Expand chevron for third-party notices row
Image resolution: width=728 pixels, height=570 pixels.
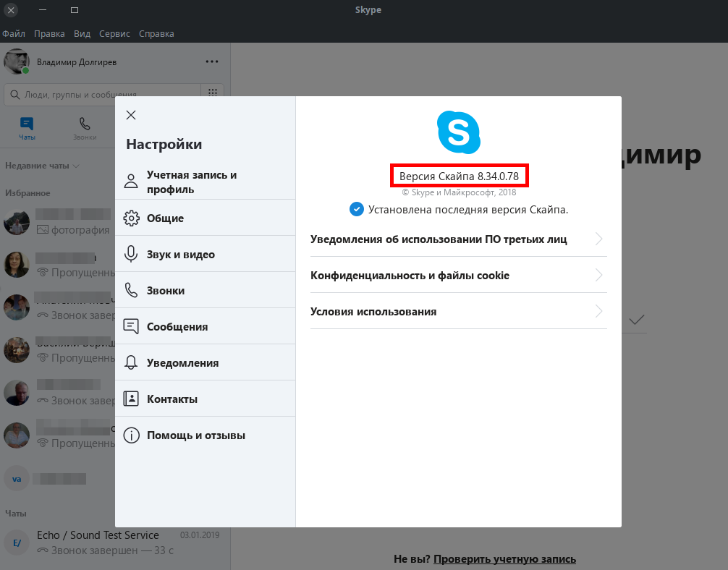pos(599,239)
